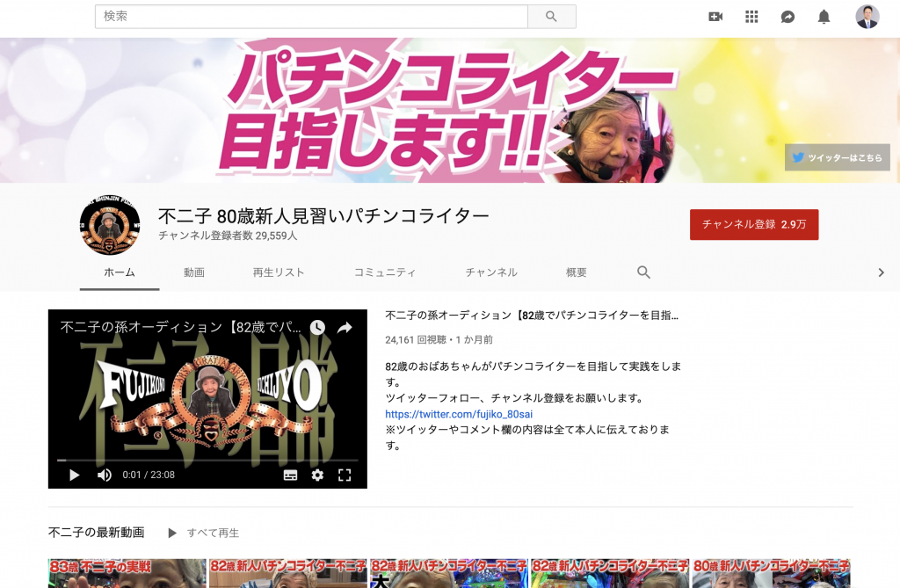The width and height of the screenshot is (900, 588).
Task: Open the create video camera icon
Action: point(715,17)
